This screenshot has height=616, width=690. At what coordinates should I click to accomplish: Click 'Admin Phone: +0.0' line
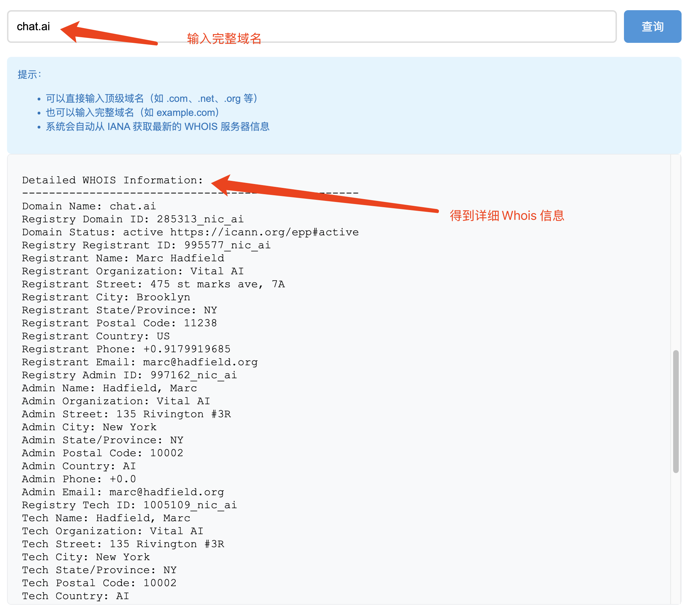pyautogui.click(x=79, y=479)
